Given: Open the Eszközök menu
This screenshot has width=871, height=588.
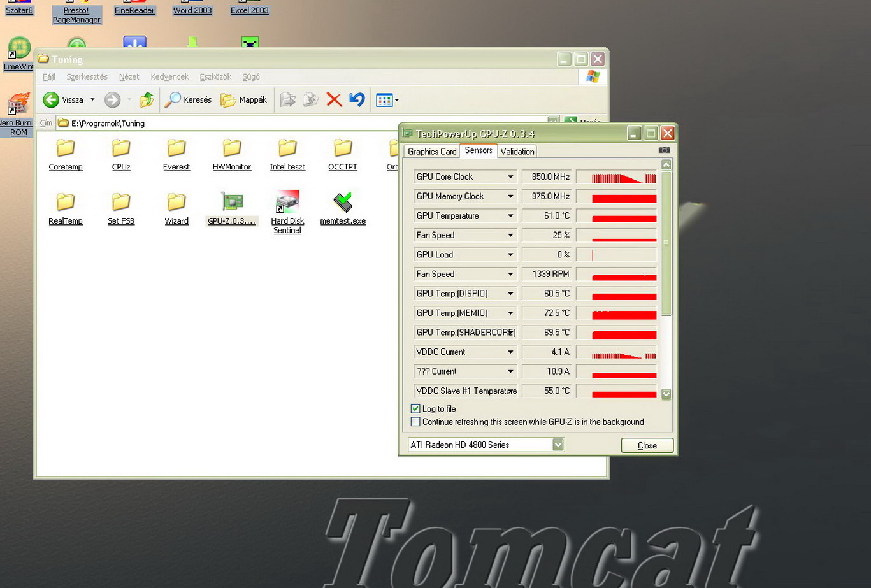Looking at the screenshot, I should [x=215, y=76].
